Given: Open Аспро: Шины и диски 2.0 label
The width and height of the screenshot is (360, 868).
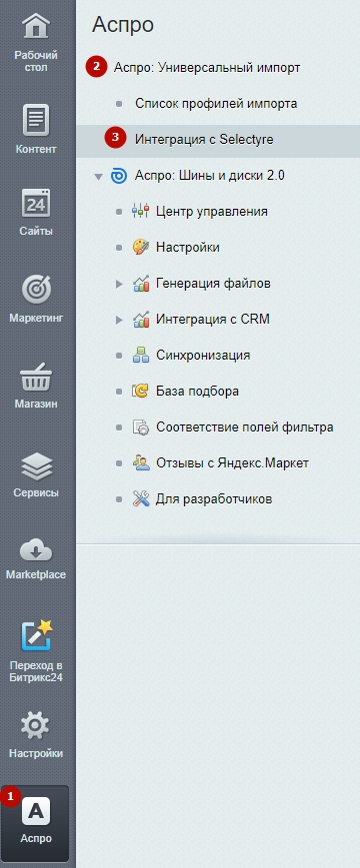Looking at the screenshot, I should [x=209, y=176].
